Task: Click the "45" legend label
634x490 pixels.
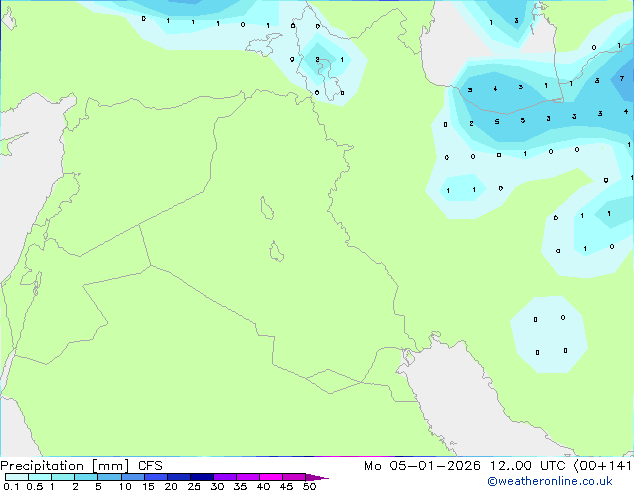Action: point(286,486)
